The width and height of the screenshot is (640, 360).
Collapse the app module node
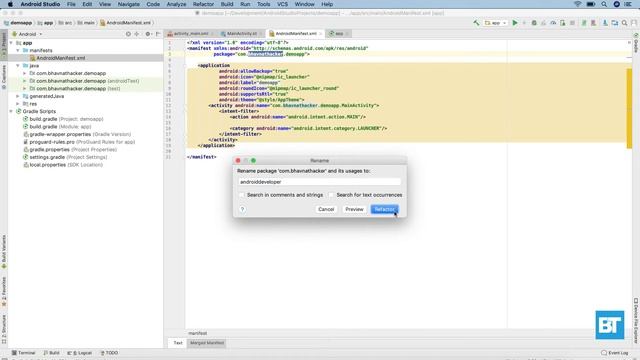(11, 43)
